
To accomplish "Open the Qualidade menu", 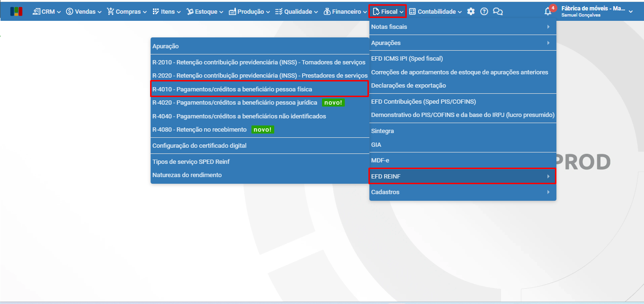I will click(x=296, y=11).
